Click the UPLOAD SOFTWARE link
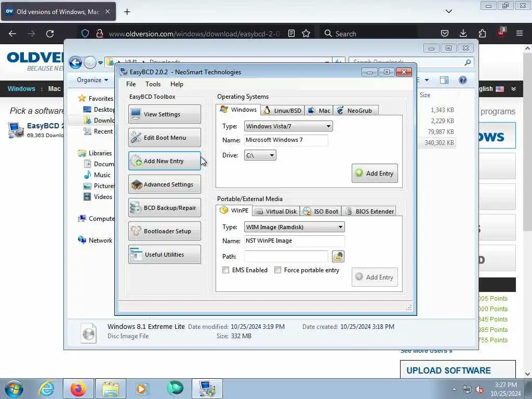Image resolution: width=532 pixels, height=399 pixels. [448, 370]
